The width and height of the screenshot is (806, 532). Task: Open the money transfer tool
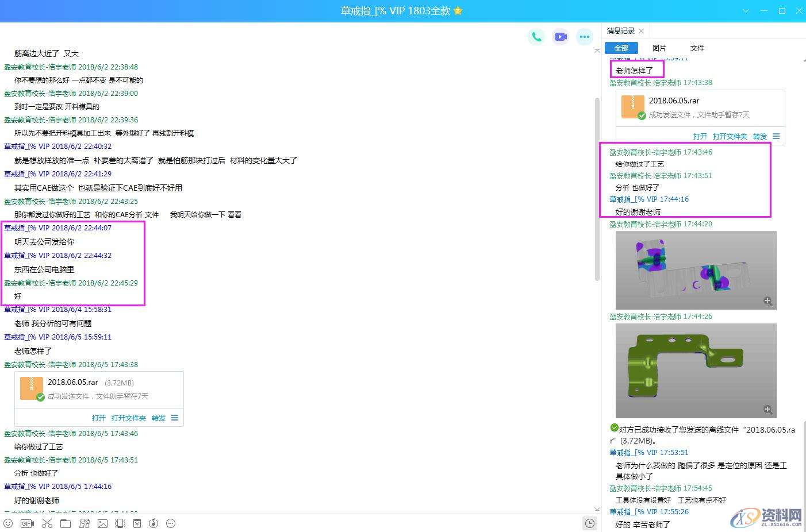point(137,523)
